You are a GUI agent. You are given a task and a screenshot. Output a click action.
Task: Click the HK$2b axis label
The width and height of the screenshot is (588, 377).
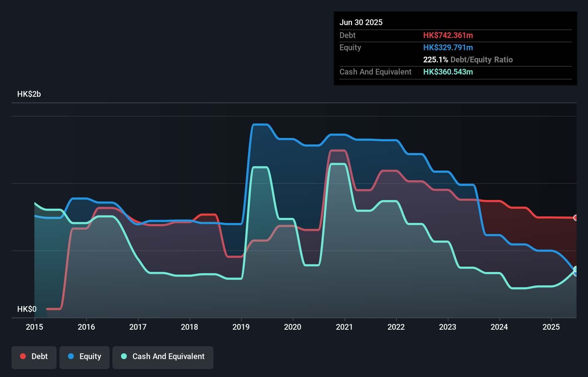click(29, 94)
